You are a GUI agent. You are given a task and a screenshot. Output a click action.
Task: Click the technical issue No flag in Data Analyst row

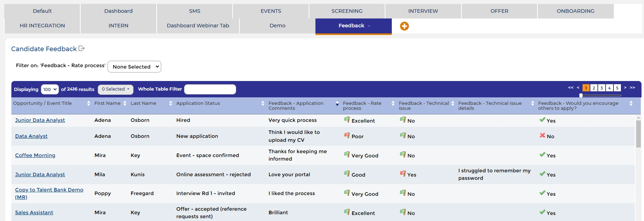click(403, 135)
